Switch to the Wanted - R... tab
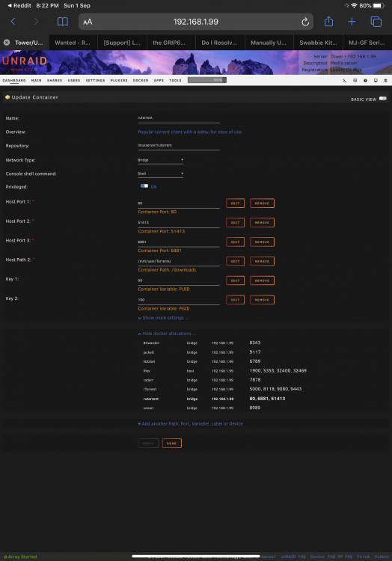Screen dimensions: 392x561 [x=73, y=43]
